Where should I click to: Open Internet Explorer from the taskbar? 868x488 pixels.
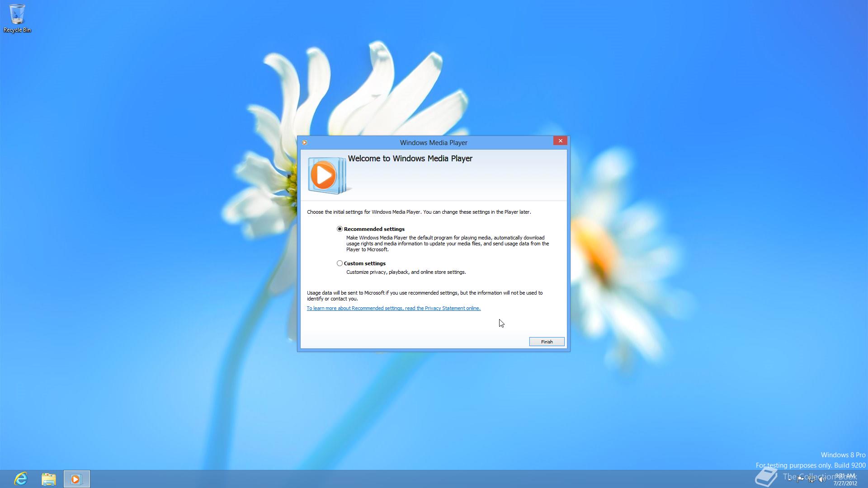click(x=20, y=478)
